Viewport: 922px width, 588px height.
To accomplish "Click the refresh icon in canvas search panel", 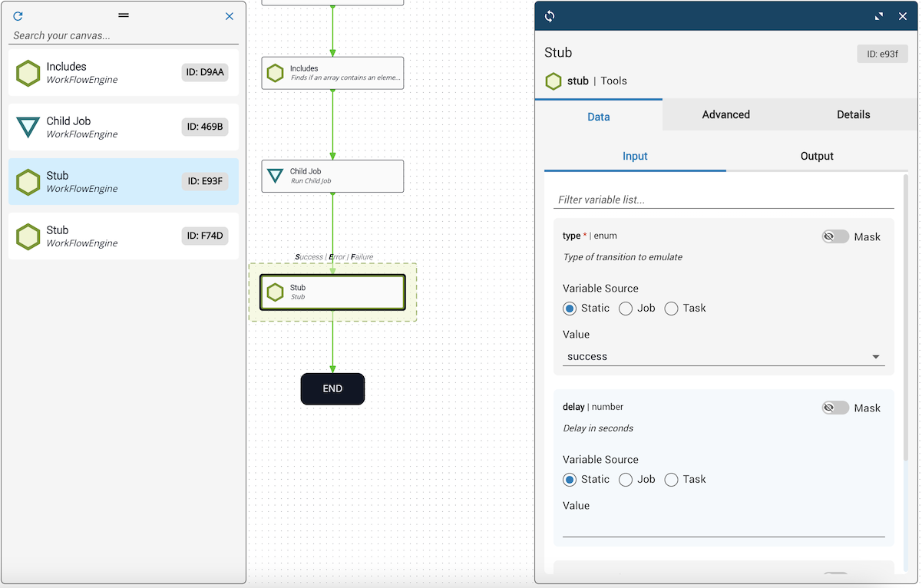I will [18, 16].
